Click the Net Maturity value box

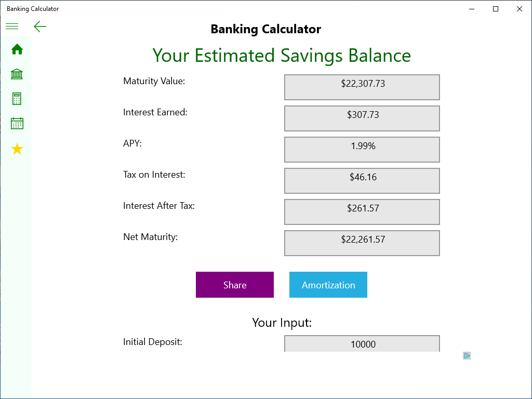pos(362,243)
